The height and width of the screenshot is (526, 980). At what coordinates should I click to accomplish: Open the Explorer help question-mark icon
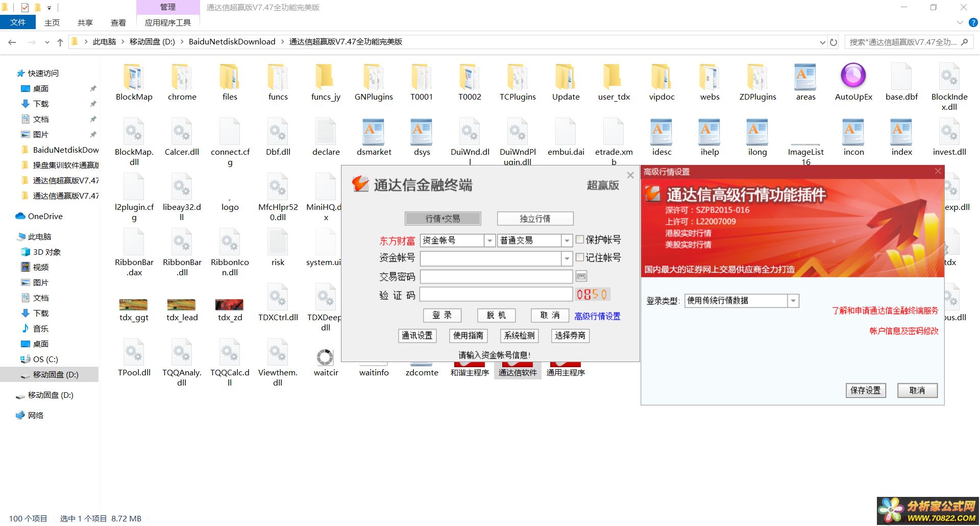point(973,22)
